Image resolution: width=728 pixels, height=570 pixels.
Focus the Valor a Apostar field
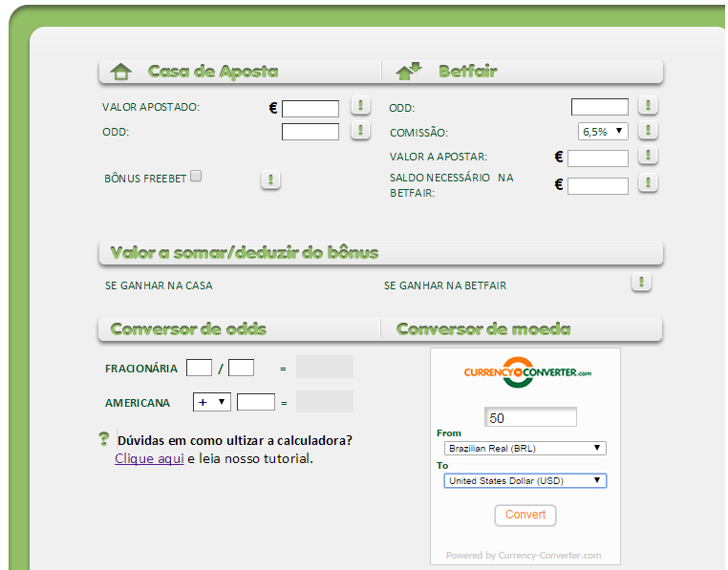coord(597,158)
